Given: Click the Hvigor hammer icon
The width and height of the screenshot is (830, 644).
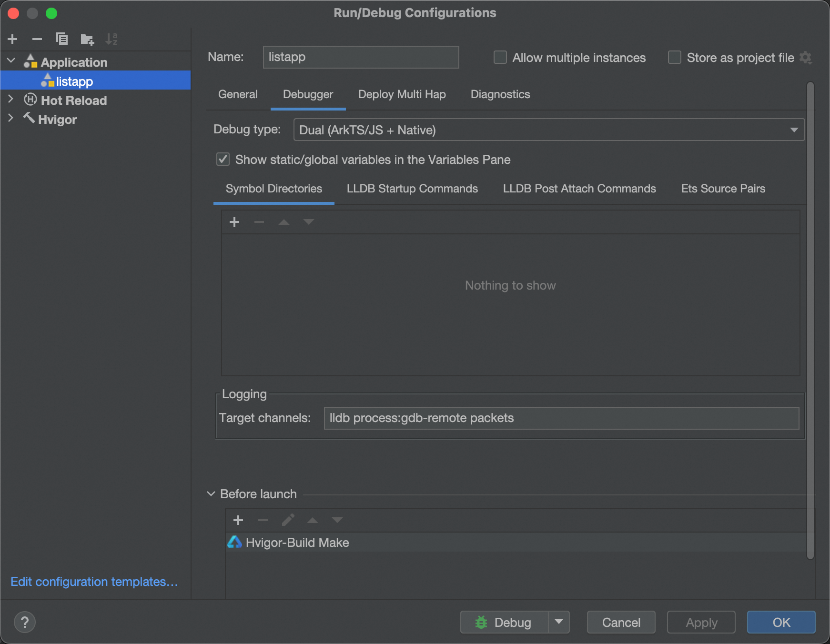Looking at the screenshot, I should 29,118.
